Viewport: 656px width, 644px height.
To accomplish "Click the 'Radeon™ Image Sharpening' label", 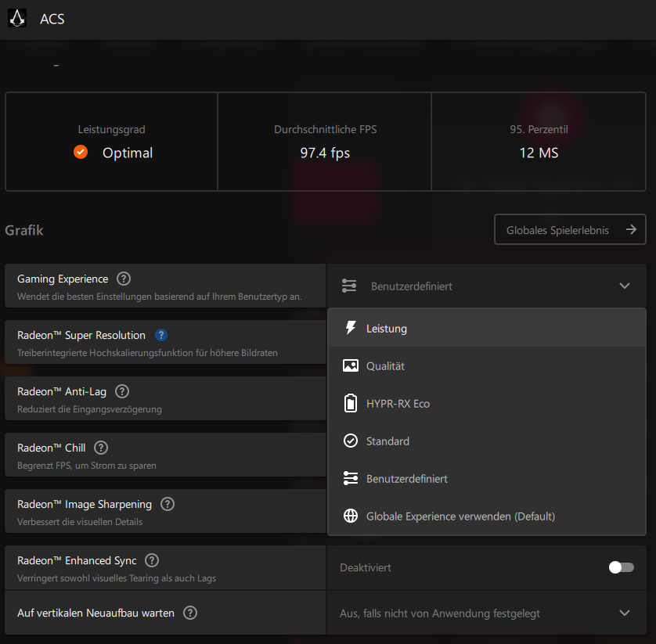I will [x=84, y=505].
